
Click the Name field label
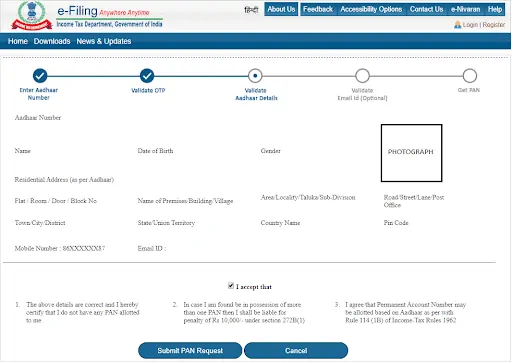tap(22, 151)
